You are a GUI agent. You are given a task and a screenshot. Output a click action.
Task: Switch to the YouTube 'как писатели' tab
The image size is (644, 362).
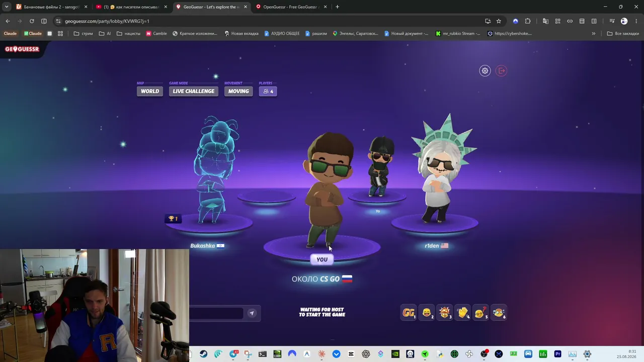click(x=132, y=7)
